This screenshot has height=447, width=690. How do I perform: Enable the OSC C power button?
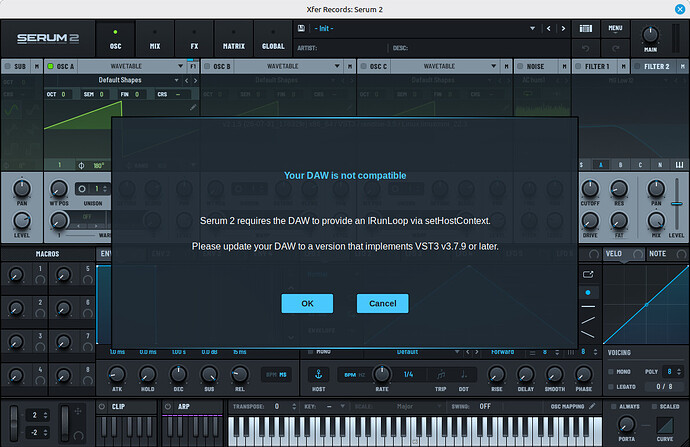click(363, 66)
